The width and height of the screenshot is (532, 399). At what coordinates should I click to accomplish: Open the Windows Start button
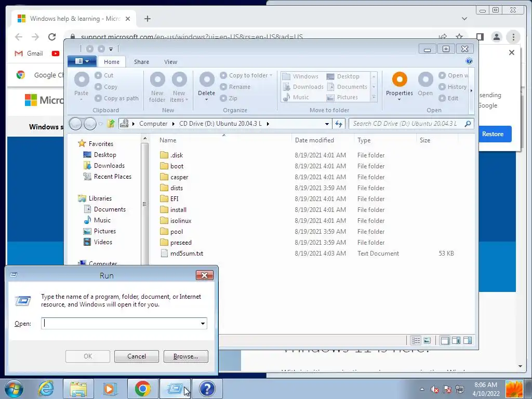[x=14, y=389]
